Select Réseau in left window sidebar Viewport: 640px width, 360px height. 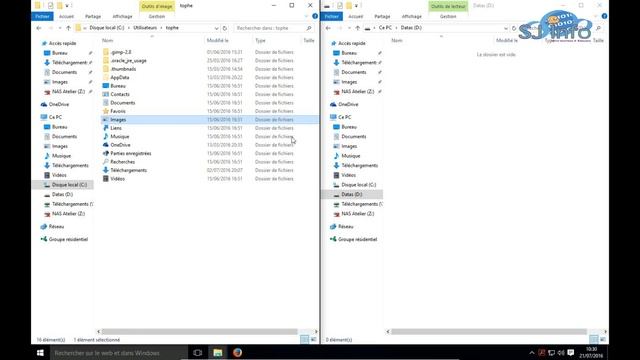coord(56,227)
